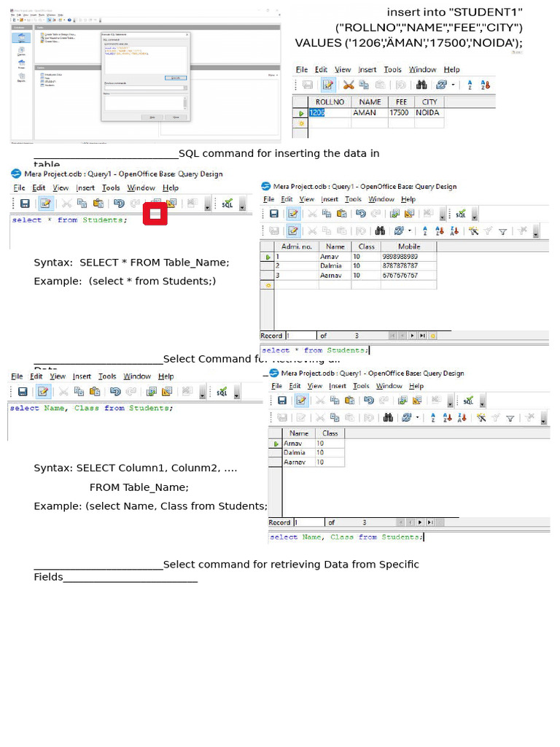Screen dimensions: 560x747
Task: Open the Refresh dropdown arrow in STUDENT1 toolbar
Action: pyautogui.click(x=453, y=85)
